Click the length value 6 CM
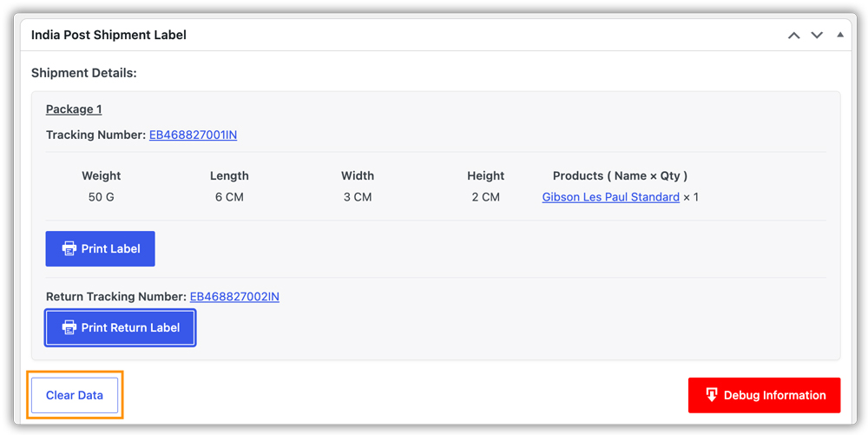 (229, 197)
